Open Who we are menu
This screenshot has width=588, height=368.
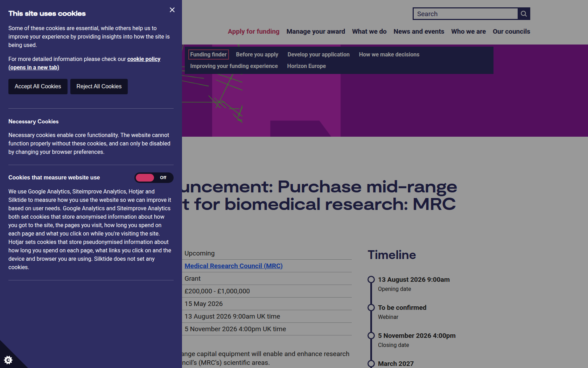click(468, 32)
